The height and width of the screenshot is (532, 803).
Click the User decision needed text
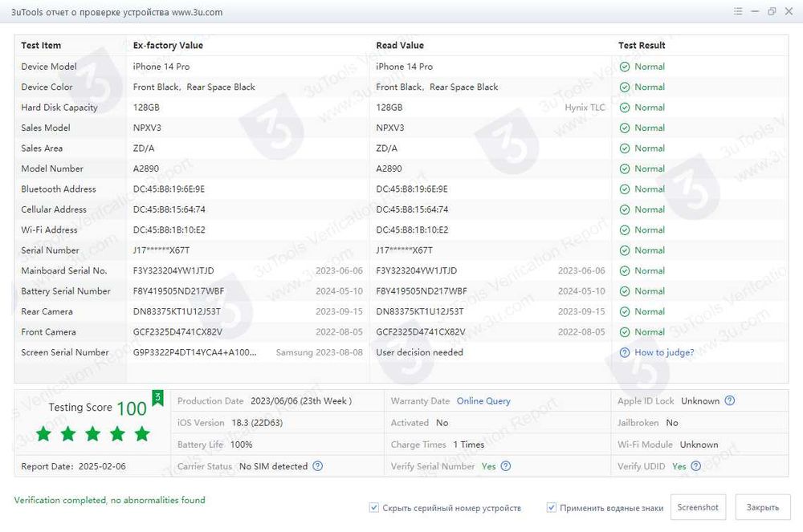419,352
